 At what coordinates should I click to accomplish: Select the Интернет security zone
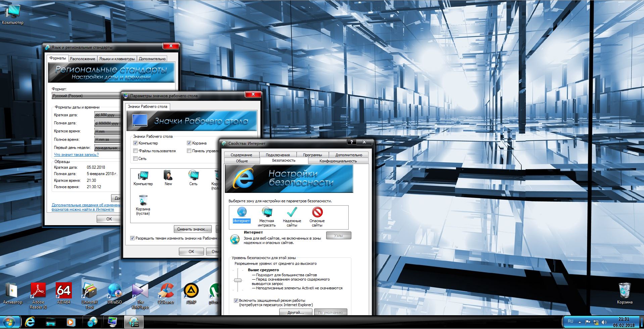point(242,215)
